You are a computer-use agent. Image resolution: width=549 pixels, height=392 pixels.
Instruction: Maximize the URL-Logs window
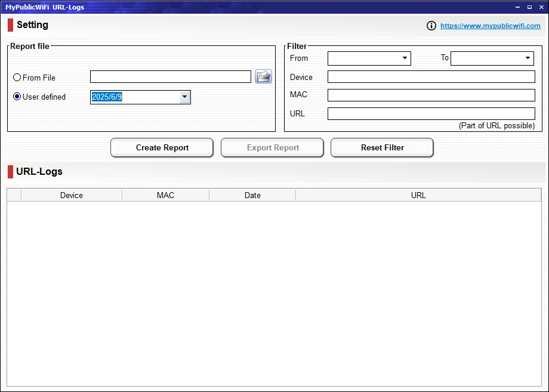click(529, 7)
